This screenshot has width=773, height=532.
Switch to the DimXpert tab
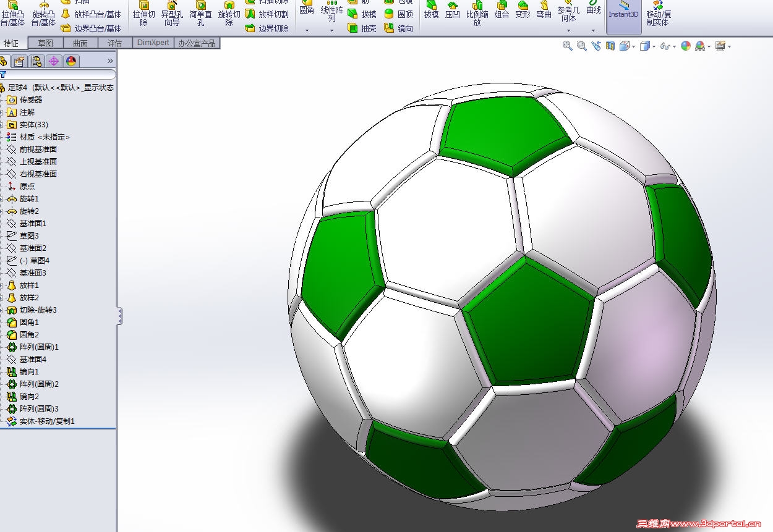click(153, 43)
